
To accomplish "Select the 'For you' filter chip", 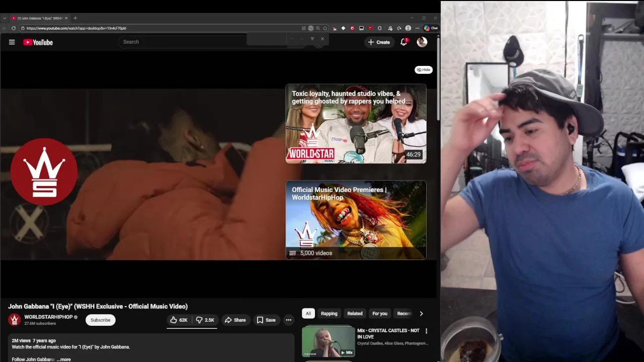I will point(380,314).
